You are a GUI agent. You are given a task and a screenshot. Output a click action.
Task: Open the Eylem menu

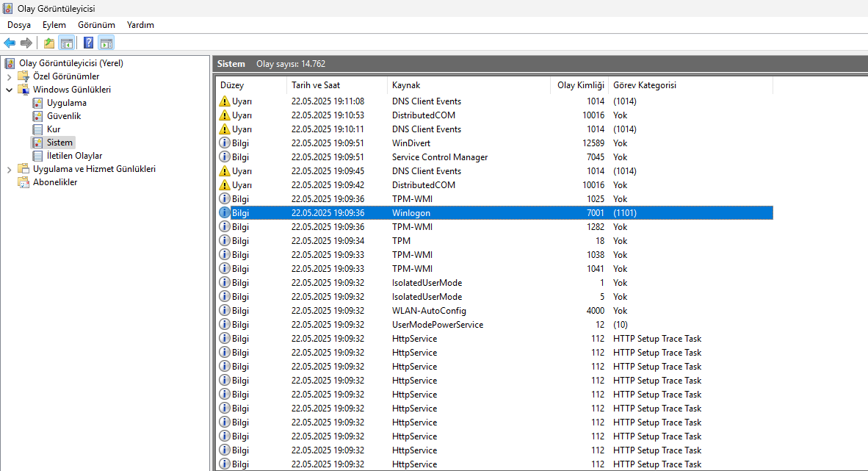coord(54,25)
